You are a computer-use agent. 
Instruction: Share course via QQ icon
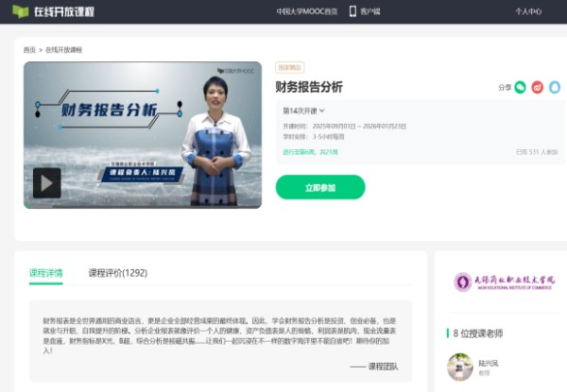tap(555, 87)
